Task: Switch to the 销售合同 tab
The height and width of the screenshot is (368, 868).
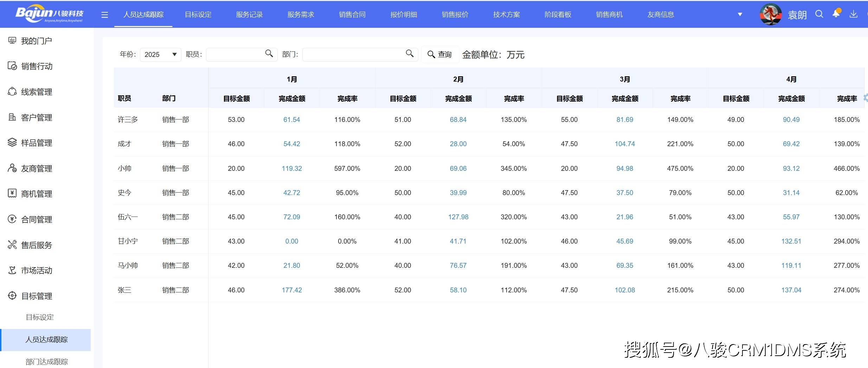Action: click(x=352, y=14)
